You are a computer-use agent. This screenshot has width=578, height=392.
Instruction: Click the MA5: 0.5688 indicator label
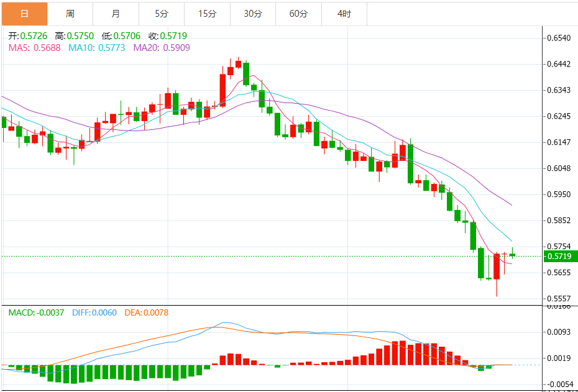coord(35,48)
